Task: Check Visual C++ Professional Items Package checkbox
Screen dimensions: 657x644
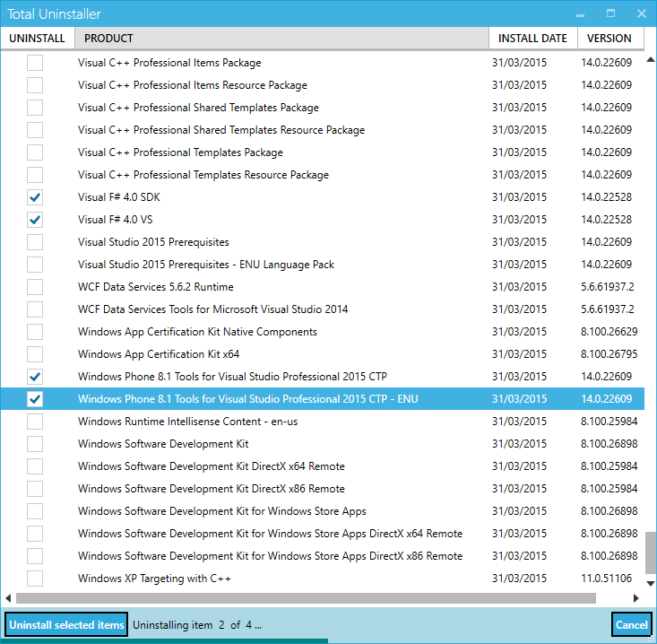Action: coord(35,63)
